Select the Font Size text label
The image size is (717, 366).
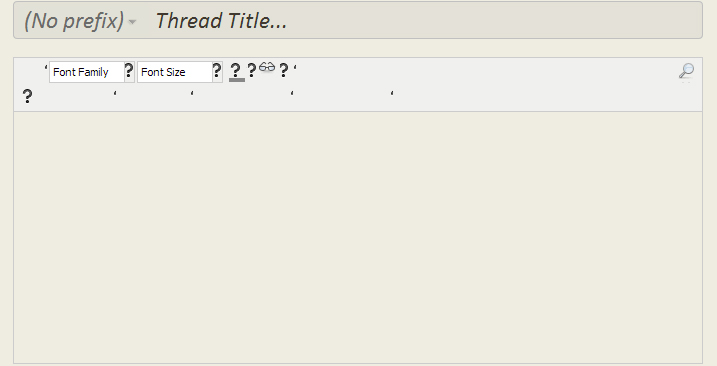click(x=163, y=72)
